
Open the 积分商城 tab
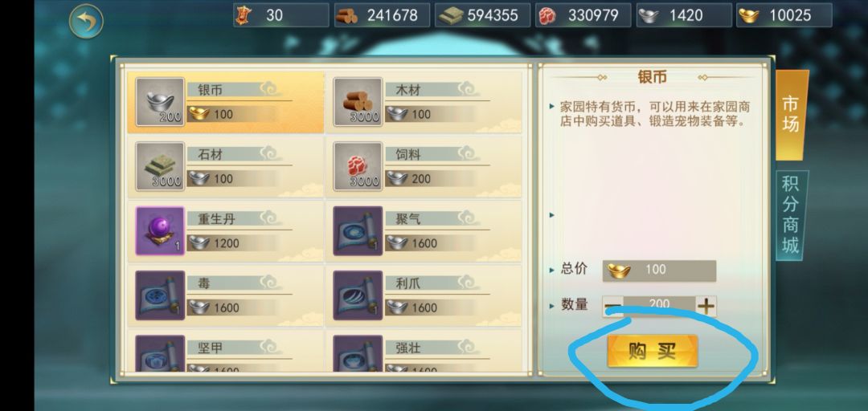click(x=791, y=214)
